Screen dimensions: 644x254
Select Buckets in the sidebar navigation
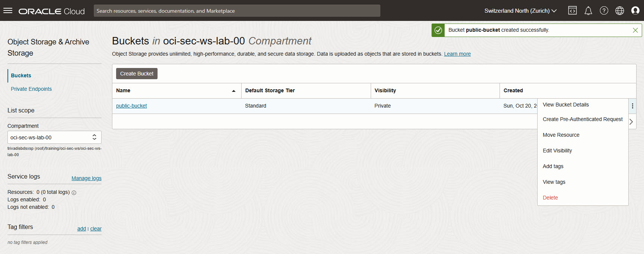pyautogui.click(x=21, y=75)
